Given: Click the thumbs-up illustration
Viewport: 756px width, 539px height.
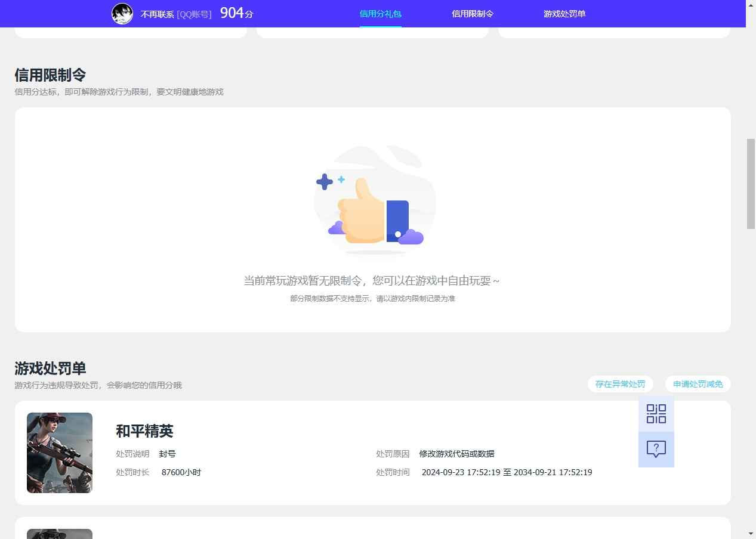Looking at the screenshot, I should 375,203.
